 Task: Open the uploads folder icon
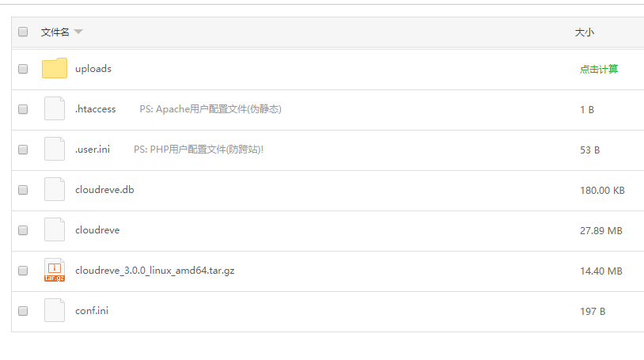click(55, 69)
